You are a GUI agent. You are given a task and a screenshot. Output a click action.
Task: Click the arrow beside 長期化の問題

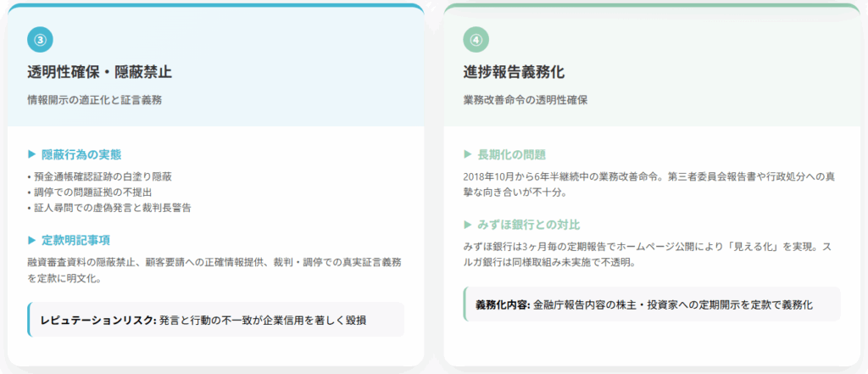point(468,154)
